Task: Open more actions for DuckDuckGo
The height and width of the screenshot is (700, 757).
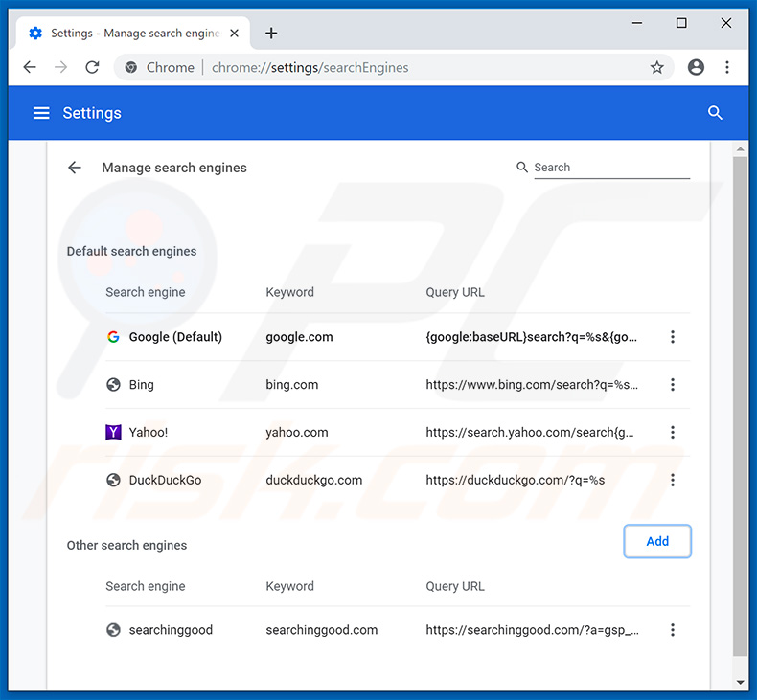Action: pos(673,480)
